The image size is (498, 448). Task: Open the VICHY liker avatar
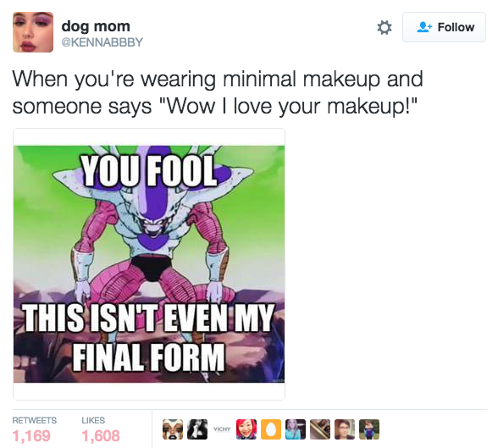(222, 429)
